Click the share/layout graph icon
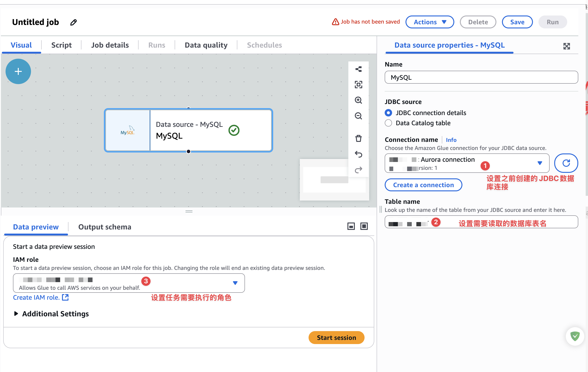588x372 pixels. point(358,69)
